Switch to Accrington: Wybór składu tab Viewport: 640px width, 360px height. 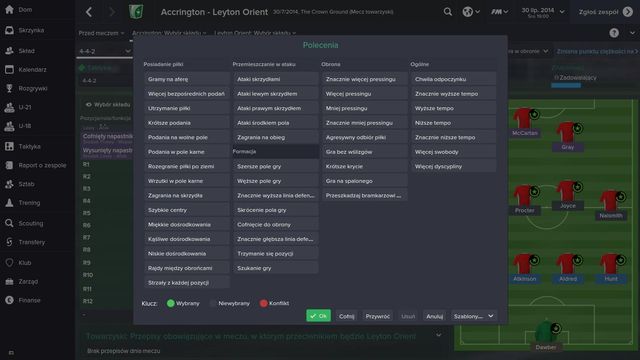pyautogui.click(x=169, y=33)
